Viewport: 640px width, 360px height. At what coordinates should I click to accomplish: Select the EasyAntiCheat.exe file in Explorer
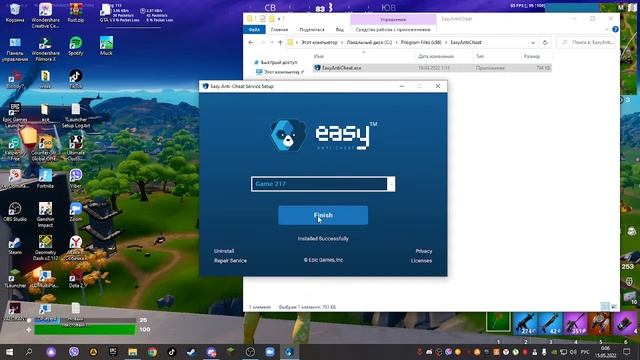[x=432, y=68]
